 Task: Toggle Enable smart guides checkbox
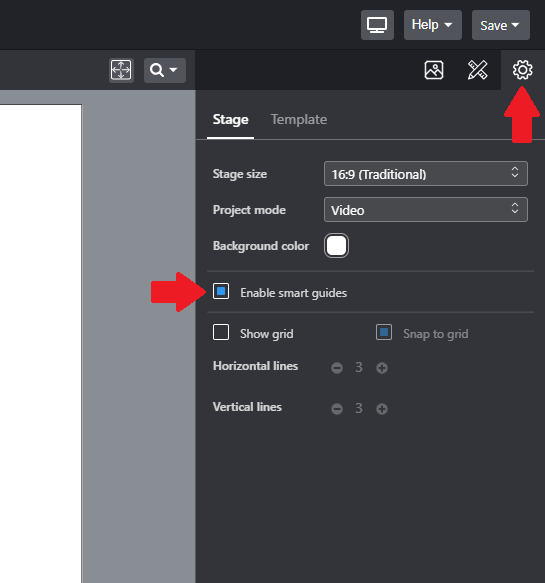point(221,291)
